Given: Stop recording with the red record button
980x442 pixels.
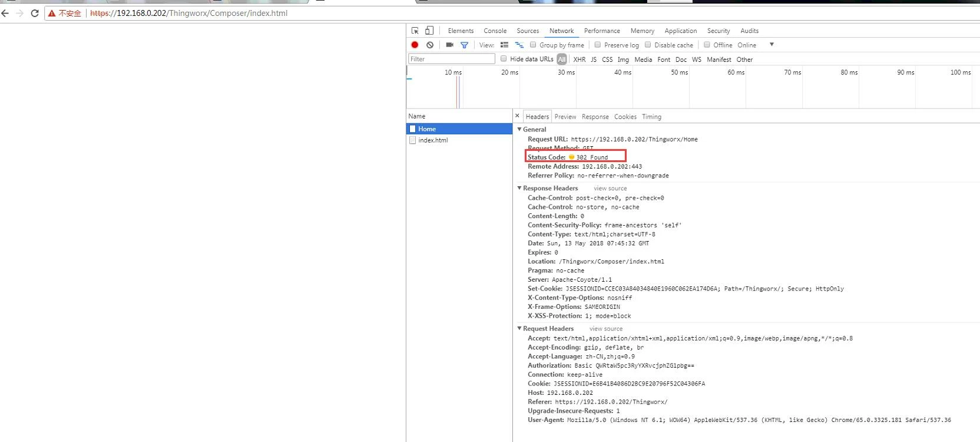Looking at the screenshot, I should tap(415, 45).
